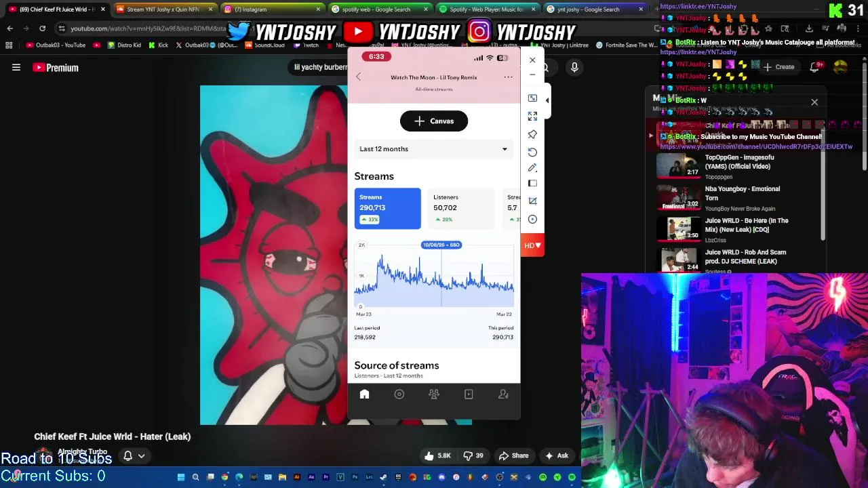
Task: Select the Streams stat card
Action: [387, 208]
